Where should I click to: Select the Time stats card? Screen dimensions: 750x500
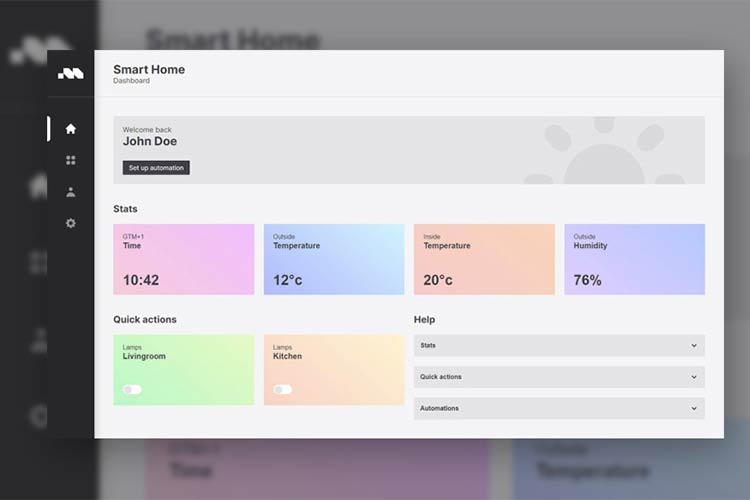184,259
